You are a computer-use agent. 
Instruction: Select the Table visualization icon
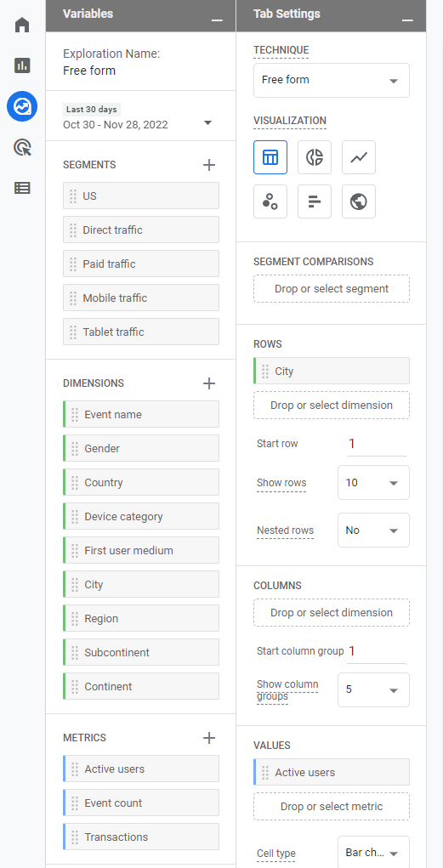tap(270, 157)
